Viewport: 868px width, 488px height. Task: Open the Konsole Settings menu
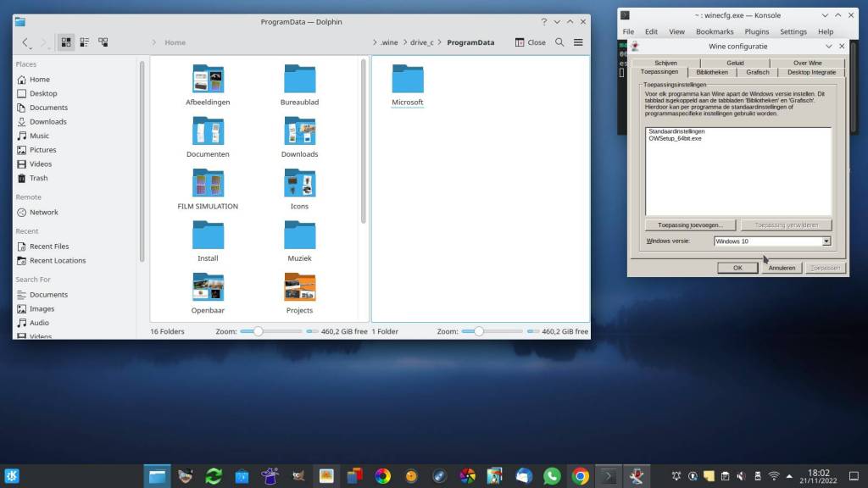point(793,31)
